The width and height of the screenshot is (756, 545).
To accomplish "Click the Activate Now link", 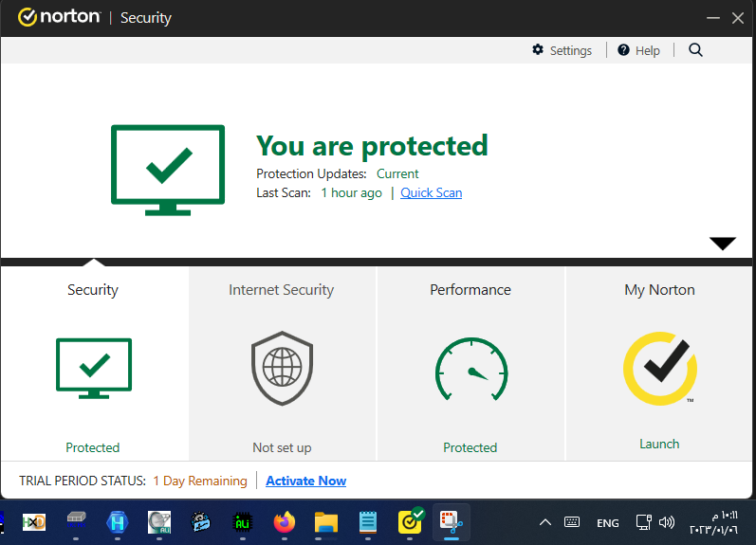I will 305,481.
